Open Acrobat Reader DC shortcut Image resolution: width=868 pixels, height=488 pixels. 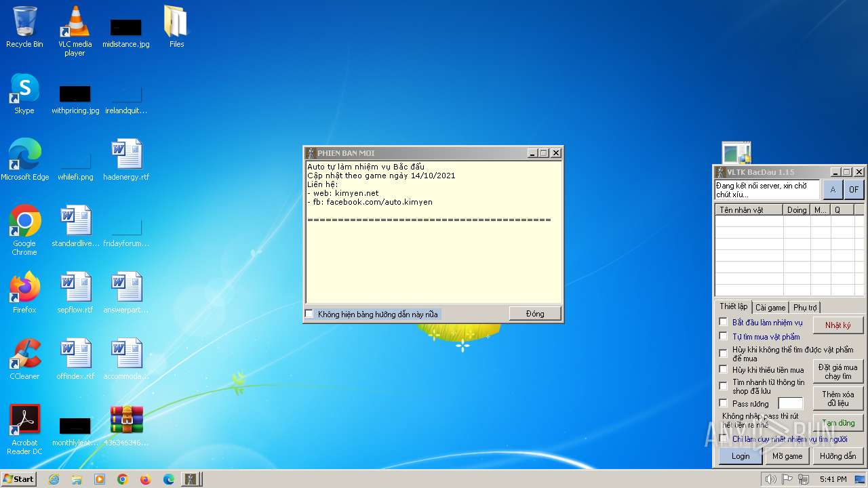coord(24,430)
